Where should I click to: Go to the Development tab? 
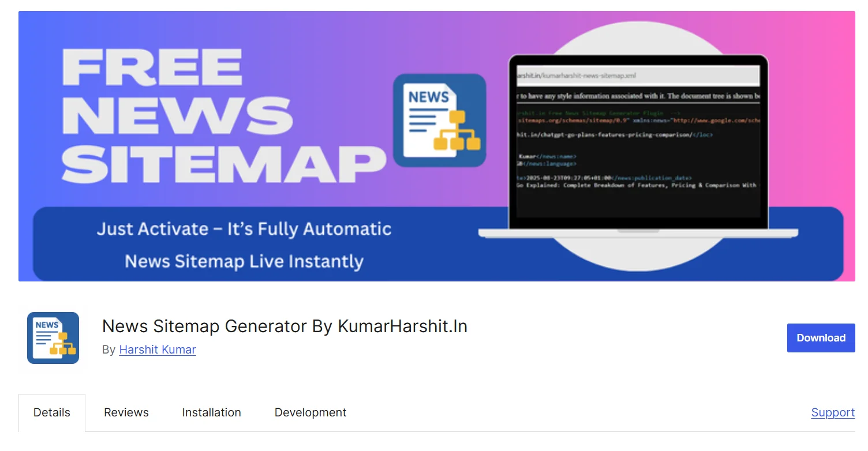pyautogui.click(x=310, y=412)
